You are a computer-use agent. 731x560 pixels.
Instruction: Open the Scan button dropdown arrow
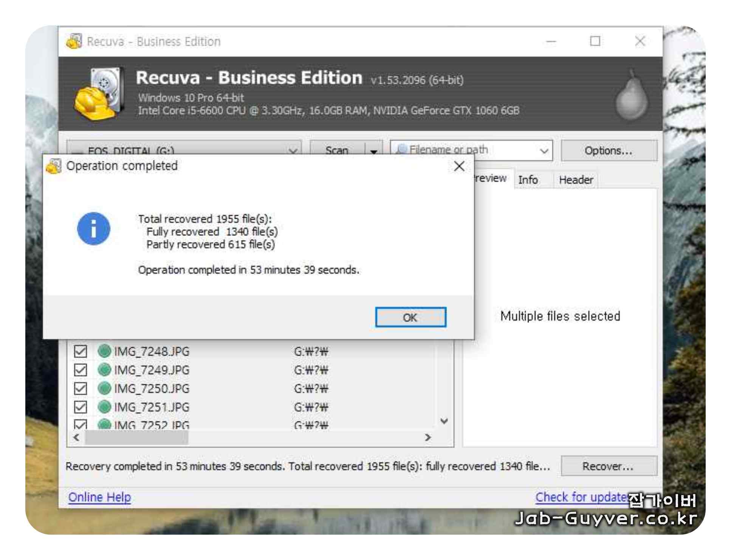coord(373,150)
